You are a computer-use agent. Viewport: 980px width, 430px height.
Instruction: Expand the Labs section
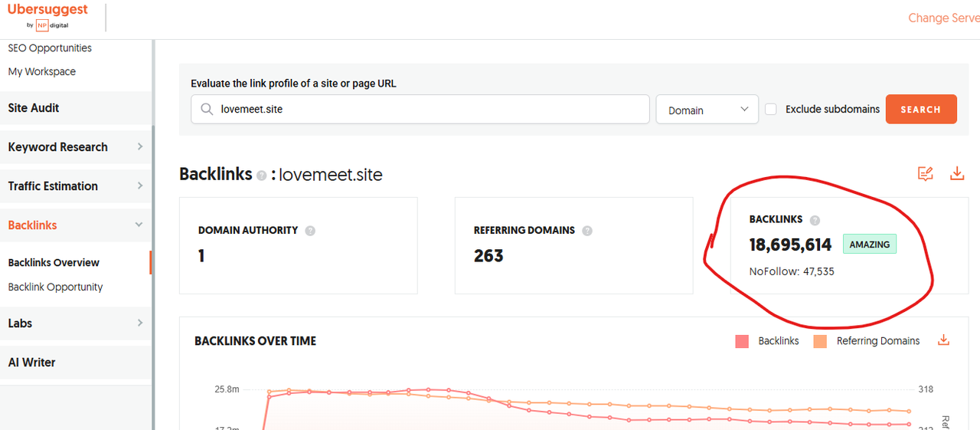(76, 323)
